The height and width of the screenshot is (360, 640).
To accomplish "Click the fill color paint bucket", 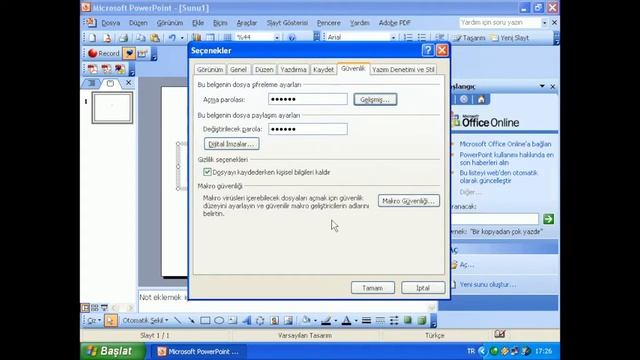I will coord(306,320).
